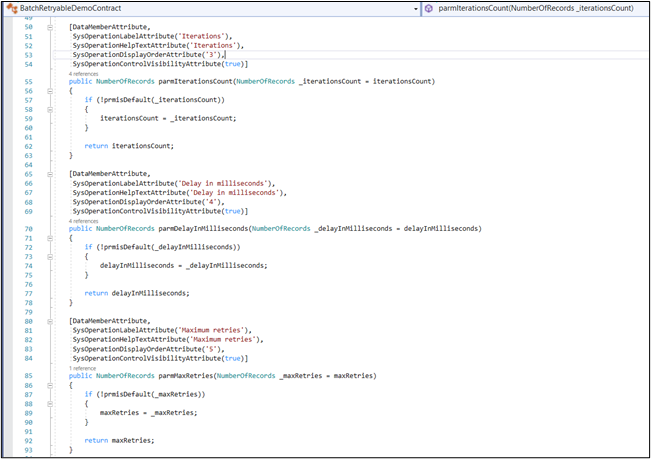Collapse the if block at line 73

point(50,256)
